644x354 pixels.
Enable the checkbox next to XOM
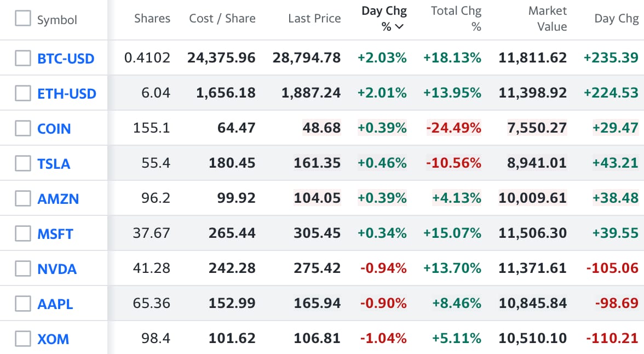[23, 339]
